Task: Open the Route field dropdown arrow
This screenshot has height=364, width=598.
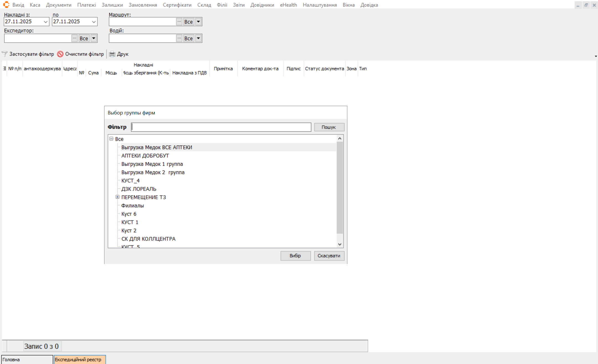Action: click(198, 22)
